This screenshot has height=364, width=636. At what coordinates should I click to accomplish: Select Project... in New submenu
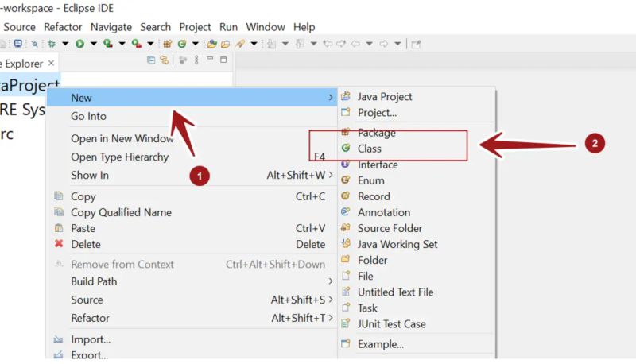click(x=417, y=112)
